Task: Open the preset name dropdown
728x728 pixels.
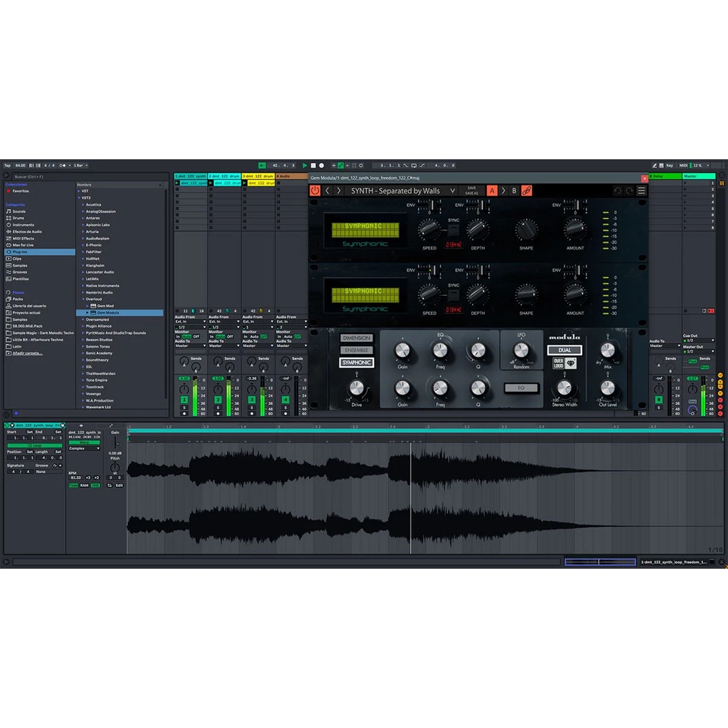Action: pyautogui.click(x=453, y=191)
